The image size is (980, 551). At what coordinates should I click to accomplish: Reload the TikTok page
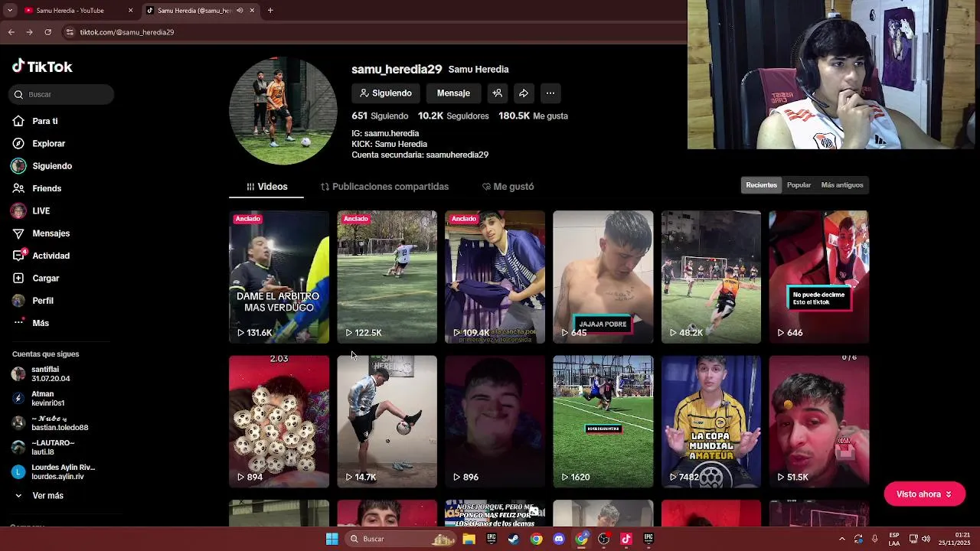47,32
